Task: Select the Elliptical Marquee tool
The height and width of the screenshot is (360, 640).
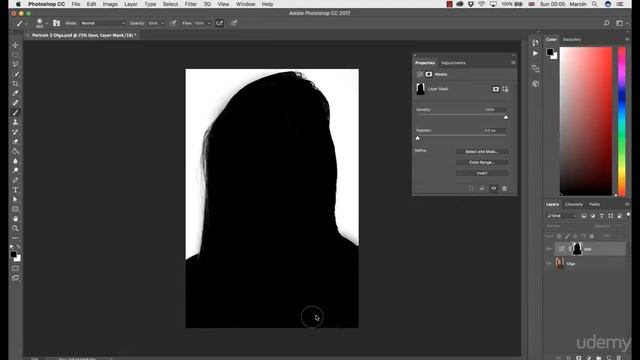Action: pyautogui.click(x=16, y=55)
